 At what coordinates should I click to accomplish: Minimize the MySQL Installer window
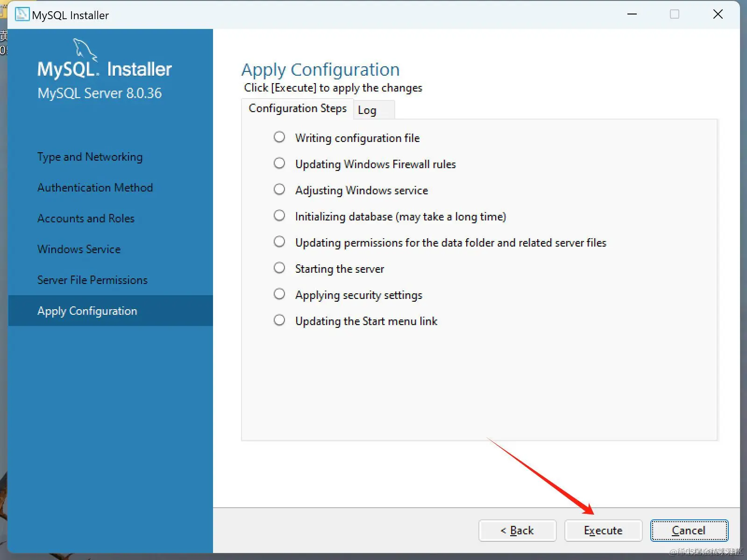[x=632, y=14]
